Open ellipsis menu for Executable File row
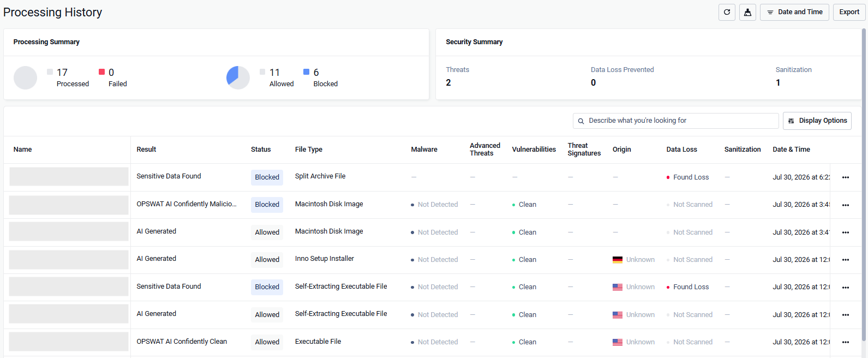868x358 pixels. click(845, 342)
